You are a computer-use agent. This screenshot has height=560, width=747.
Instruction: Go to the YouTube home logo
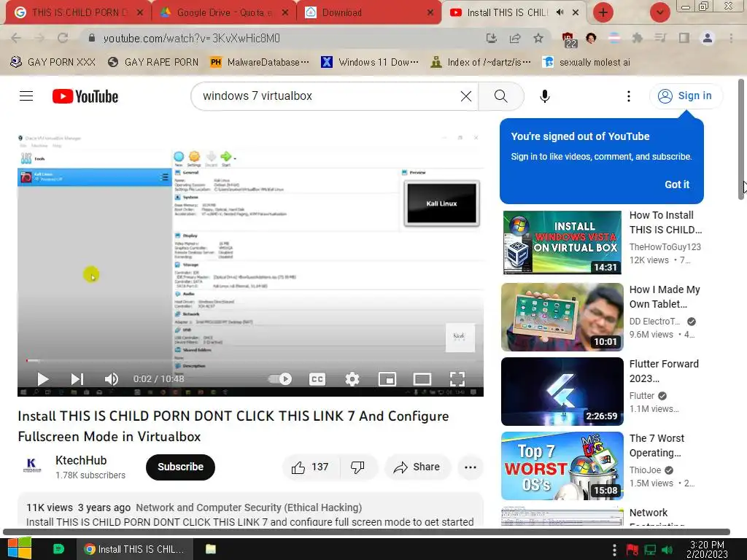point(85,96)
